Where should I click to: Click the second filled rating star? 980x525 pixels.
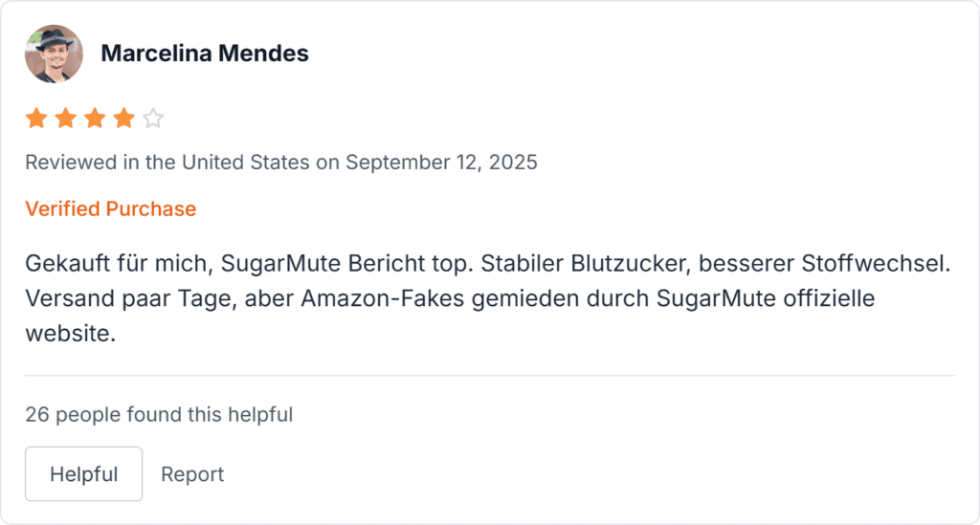coord(65,119)
